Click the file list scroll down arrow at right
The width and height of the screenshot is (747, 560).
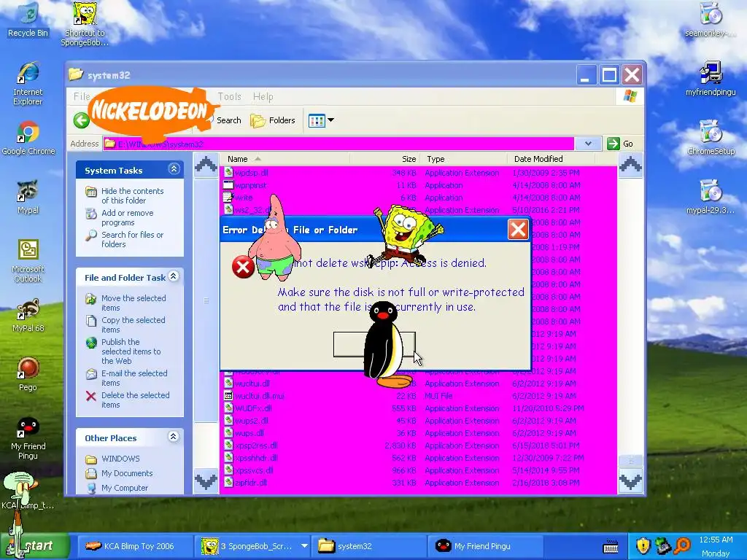630,481
